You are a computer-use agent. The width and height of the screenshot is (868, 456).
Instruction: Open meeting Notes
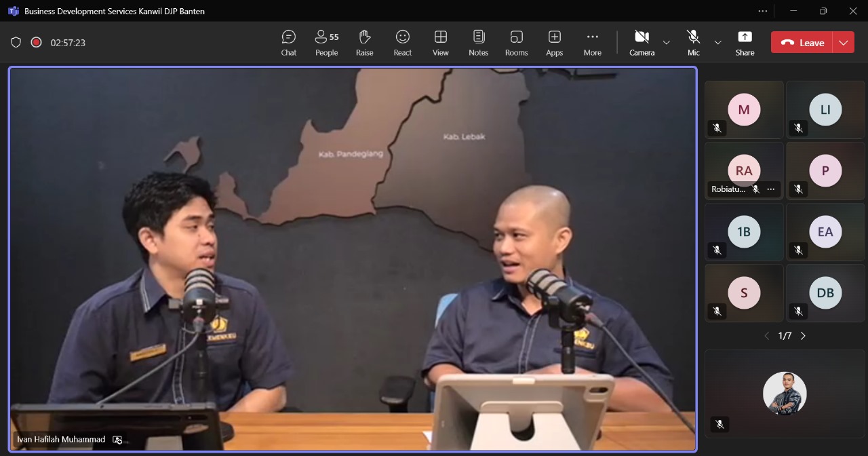pyautogui.click(x=479, y=42)
